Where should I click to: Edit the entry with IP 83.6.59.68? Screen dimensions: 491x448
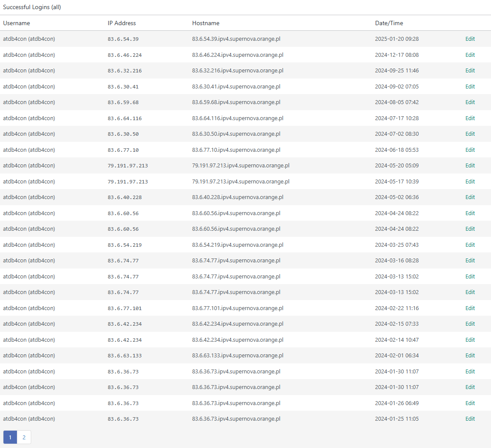click(470, 102)
